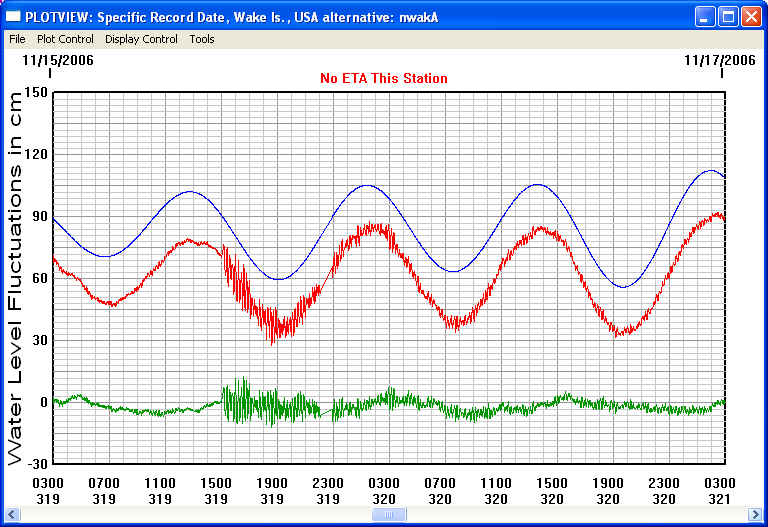Minimize the PLOTVIEW window

coord(706,16)
